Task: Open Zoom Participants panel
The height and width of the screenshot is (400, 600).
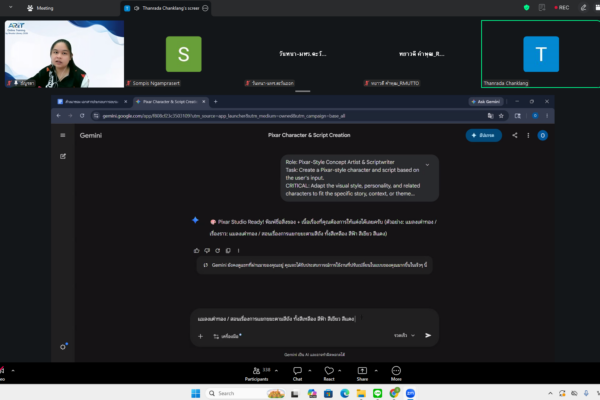Action: [x=256, y=374]
